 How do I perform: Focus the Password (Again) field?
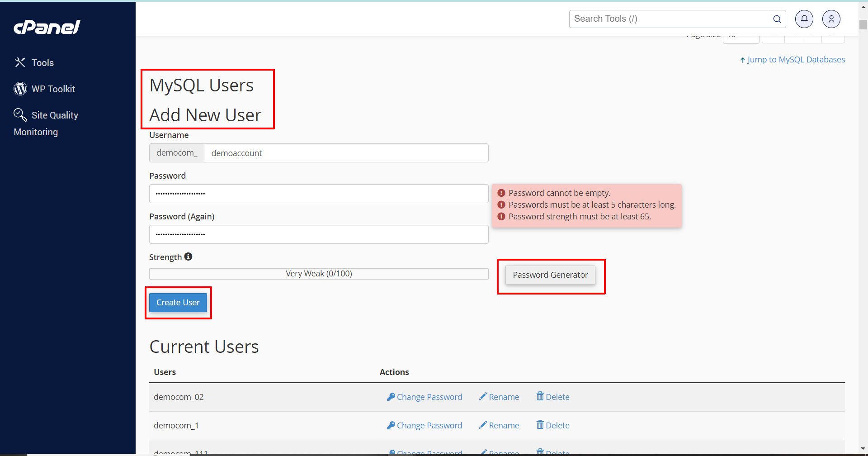[319, 234]
